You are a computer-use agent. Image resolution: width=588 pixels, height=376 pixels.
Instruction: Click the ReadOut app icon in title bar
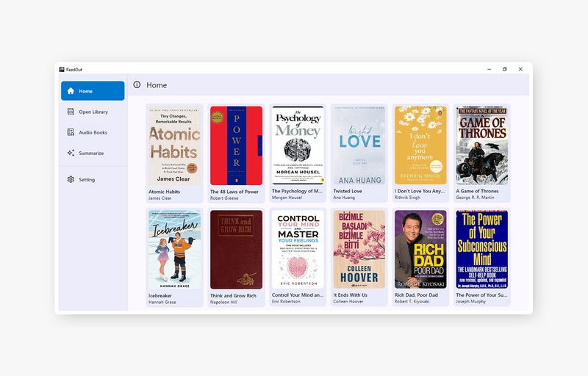tap(62, 69)
